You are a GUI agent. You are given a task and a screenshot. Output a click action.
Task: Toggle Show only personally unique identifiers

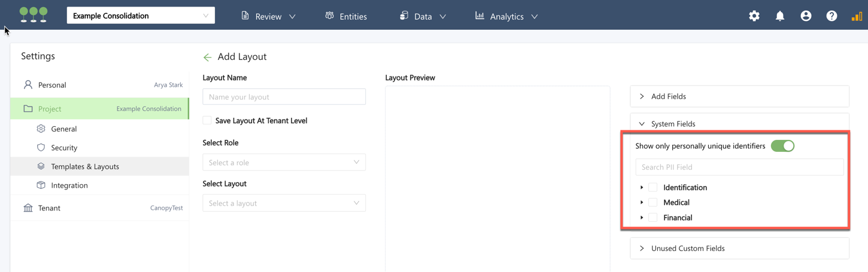pyautogui.click(x=782, y=146)
